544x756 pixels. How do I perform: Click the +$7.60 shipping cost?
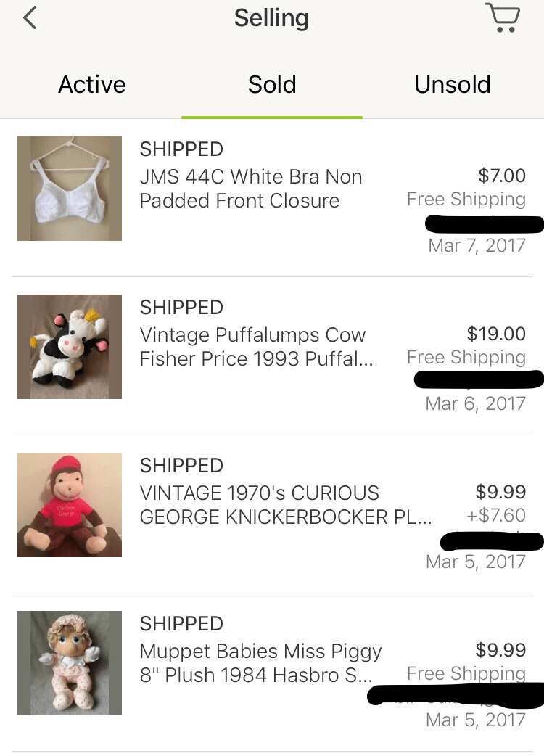pos(496,516)
